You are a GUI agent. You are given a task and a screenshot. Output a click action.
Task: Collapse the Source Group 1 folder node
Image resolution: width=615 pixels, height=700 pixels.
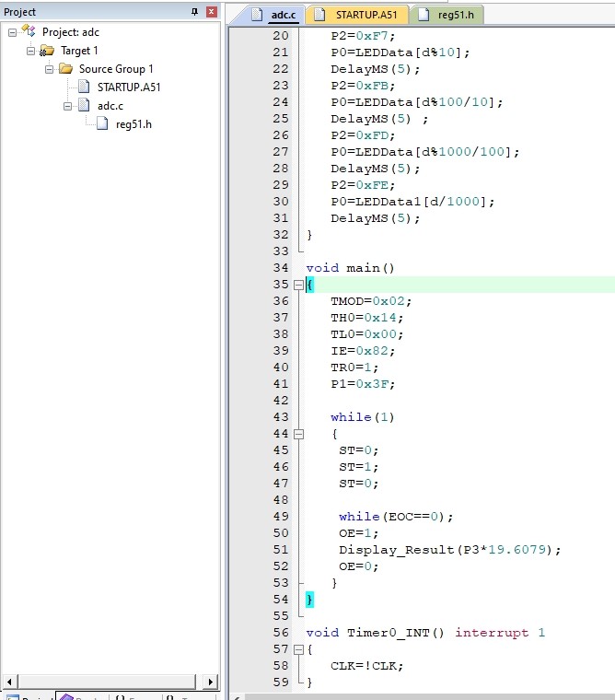coord(49,69)
